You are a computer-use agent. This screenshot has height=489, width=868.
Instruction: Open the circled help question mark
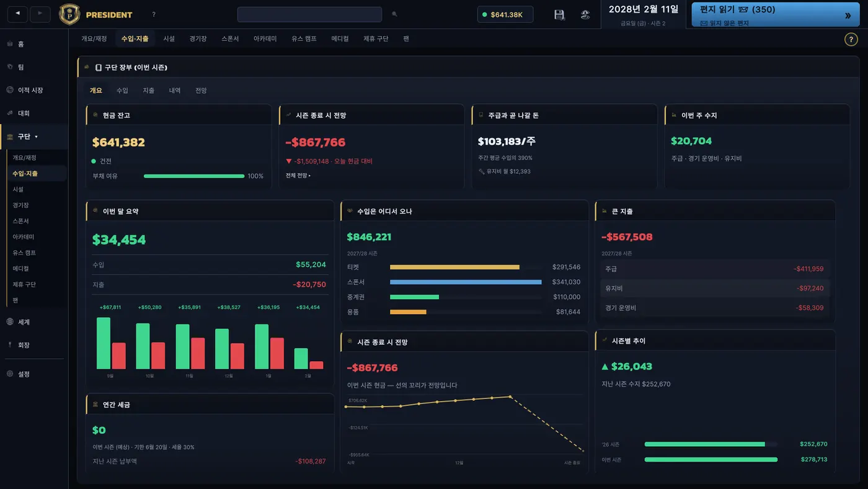[851, 40]
